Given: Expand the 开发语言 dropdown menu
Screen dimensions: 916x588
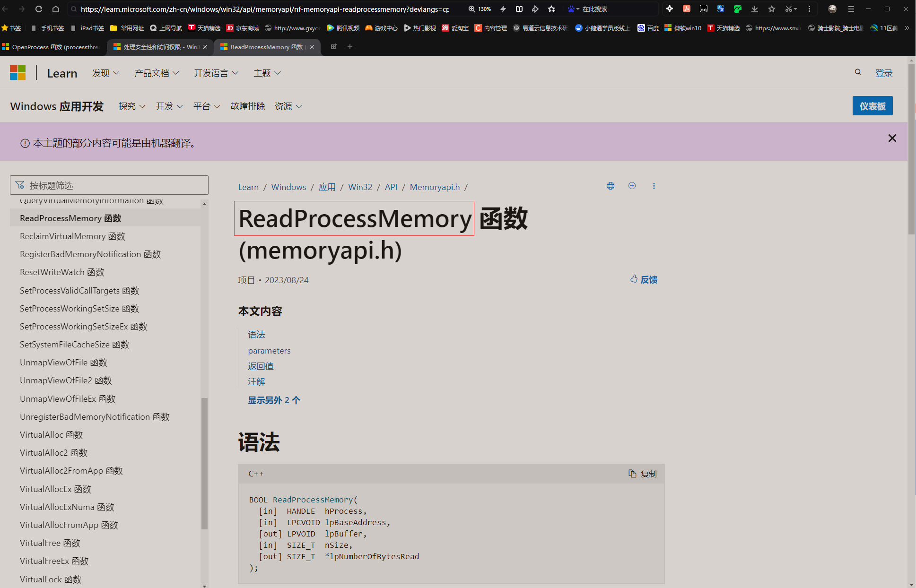Looking at the screenshot, I should tap(216, 73).
